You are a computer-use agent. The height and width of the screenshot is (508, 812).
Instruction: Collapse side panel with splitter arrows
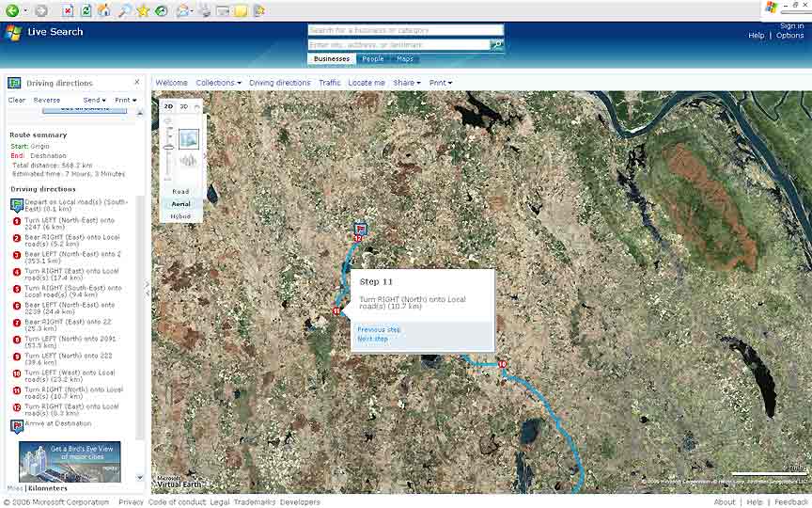[x=147, y=289]
